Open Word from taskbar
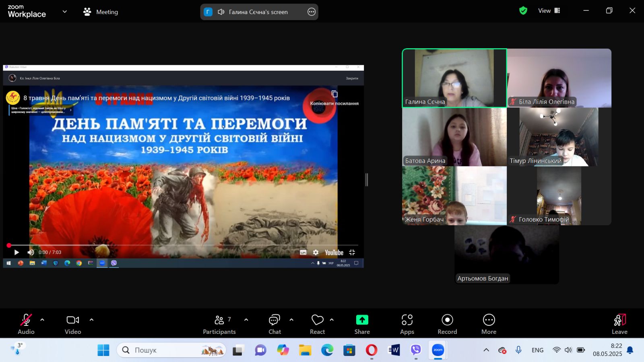The height and width of the screenshot is (362, 644). pos(394,350)
